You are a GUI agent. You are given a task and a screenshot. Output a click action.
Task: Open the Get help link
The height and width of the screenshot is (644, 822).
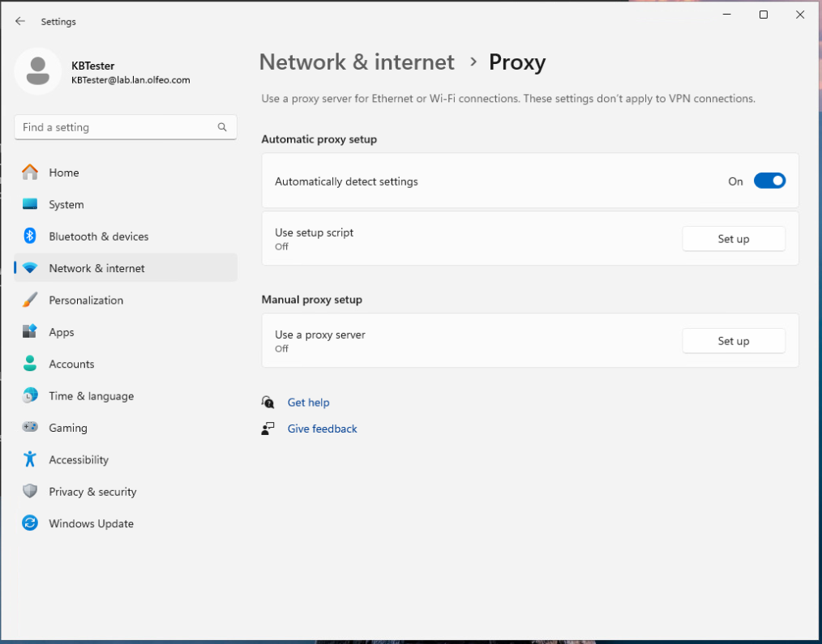pyautogui.click(x=308, y=403)
